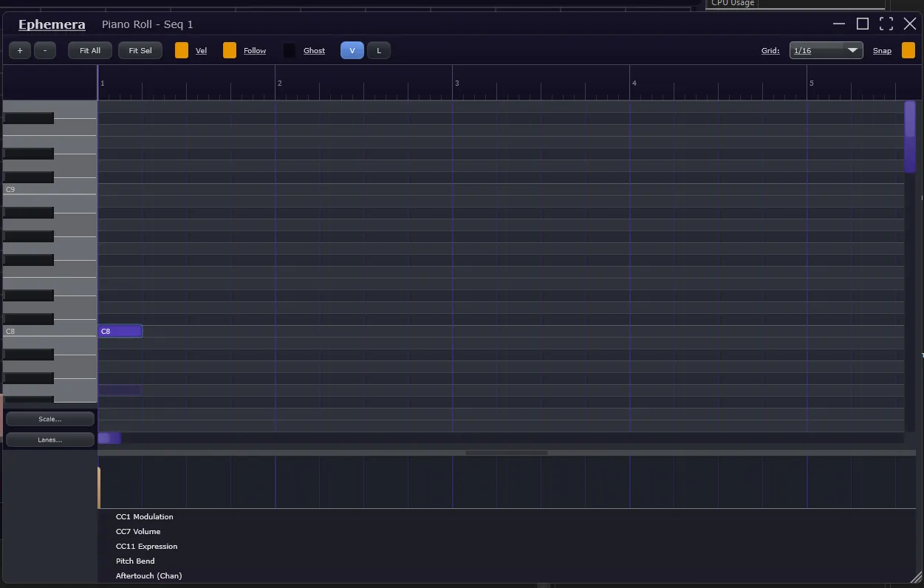Click the vertical scrollbar thumb

(x=910, y=137)
